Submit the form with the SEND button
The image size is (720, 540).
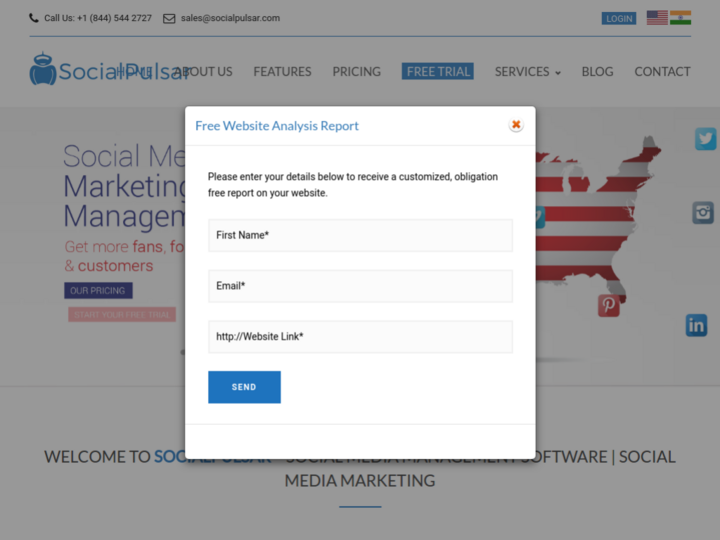[x=244, y=387]
